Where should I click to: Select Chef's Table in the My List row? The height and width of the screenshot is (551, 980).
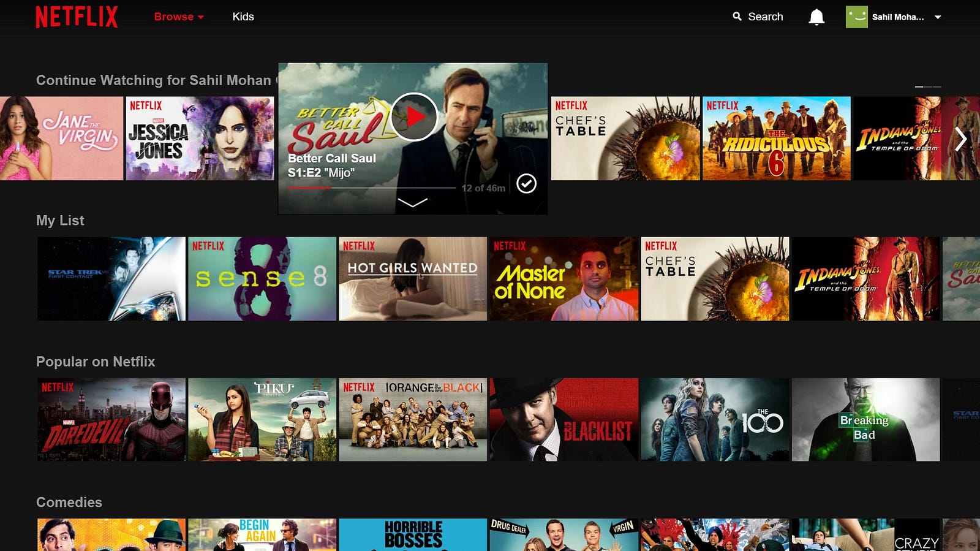(715, 279)
